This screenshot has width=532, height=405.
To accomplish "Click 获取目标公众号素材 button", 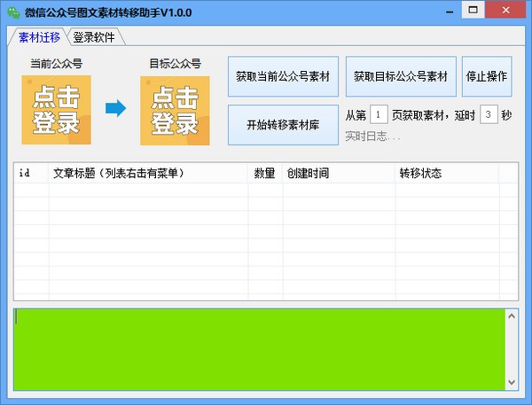I will (x=401, y=76).
